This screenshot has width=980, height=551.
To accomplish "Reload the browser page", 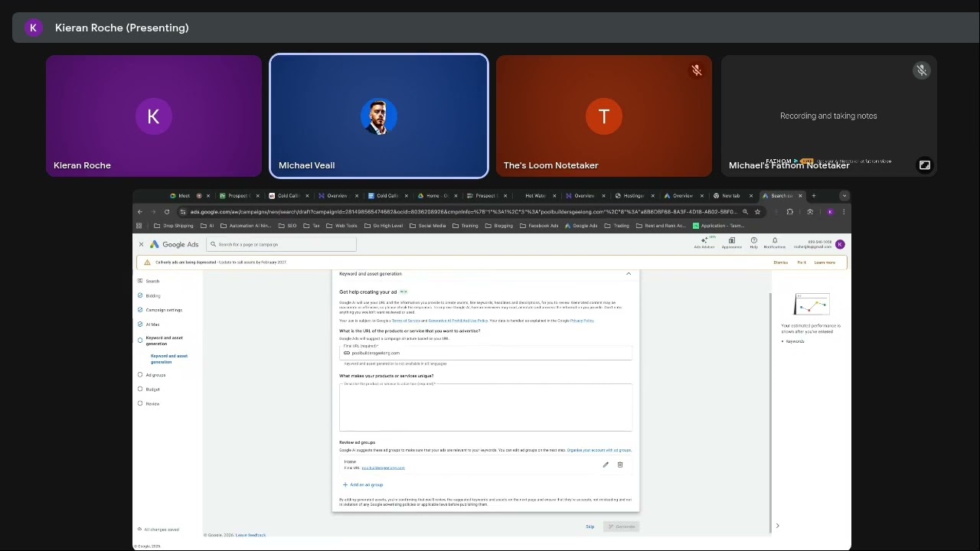I will (x=167, y=212).
